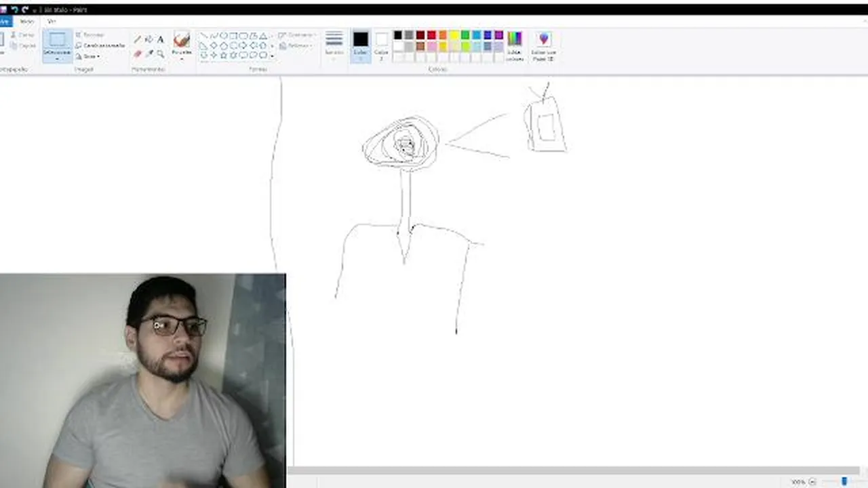Select Color 1 (Cor 1) box

coord(361,45)
